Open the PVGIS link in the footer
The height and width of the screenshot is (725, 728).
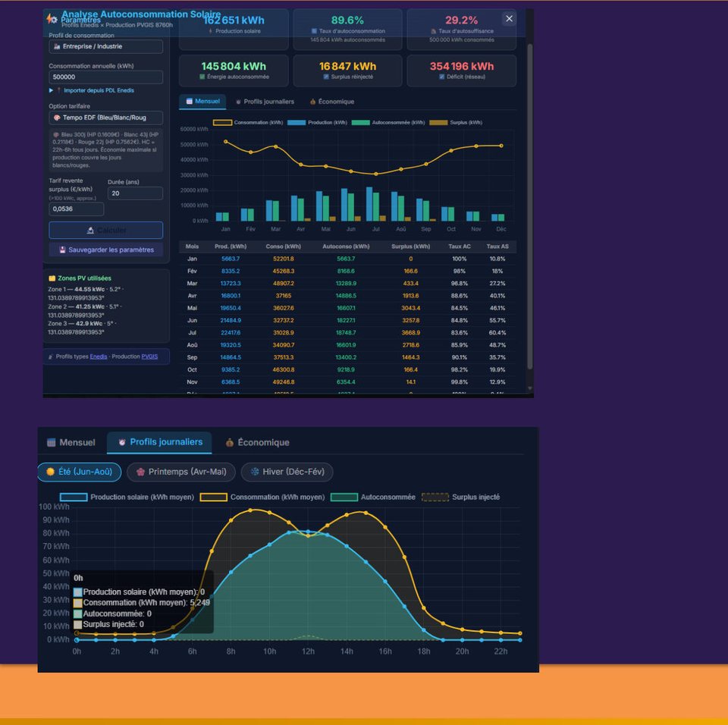click(149, 356)
